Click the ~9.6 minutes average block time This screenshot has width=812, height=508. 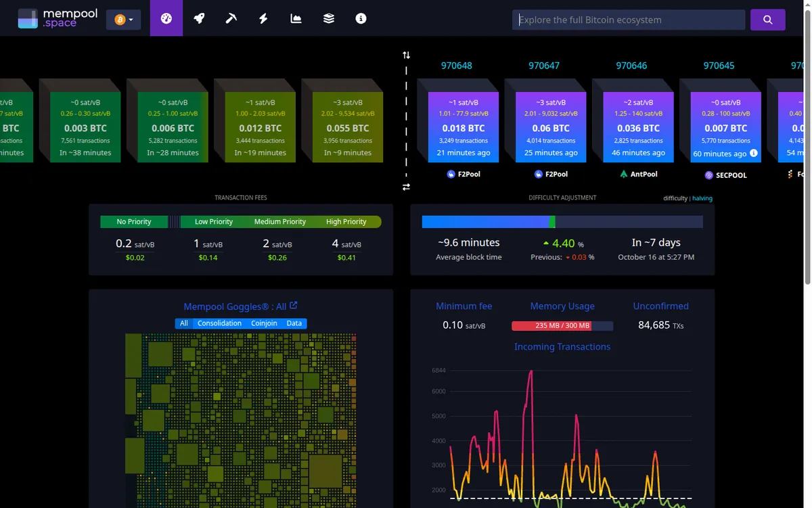click(x=469, y=242)
